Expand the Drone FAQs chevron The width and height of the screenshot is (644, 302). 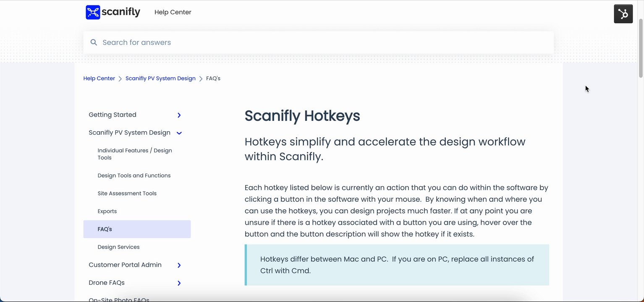(x=179, y=283)
